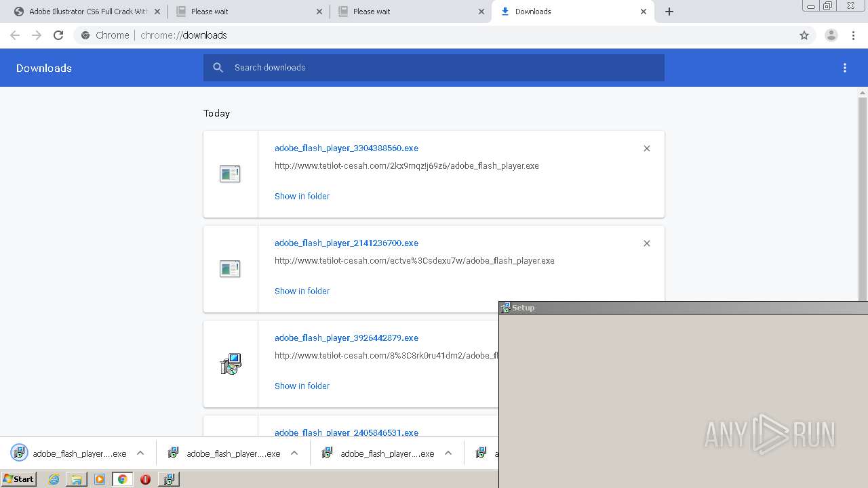
Task: Click source URL with 2kx9mqz!j69z6 path
Action: [407, 165]
